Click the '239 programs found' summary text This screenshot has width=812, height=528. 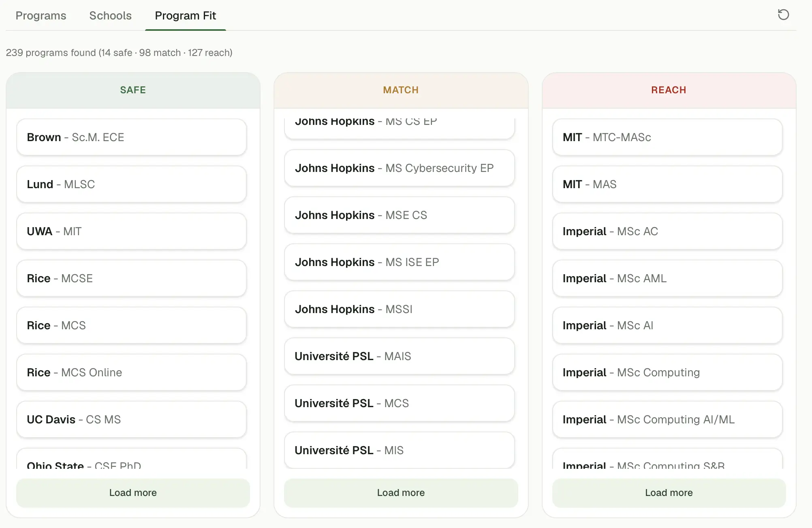[x=119, y=53]
